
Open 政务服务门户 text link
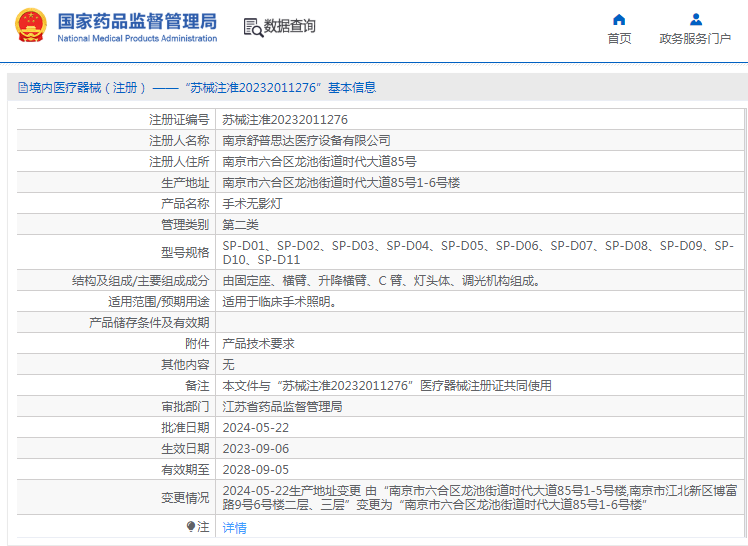pos(695,39)
